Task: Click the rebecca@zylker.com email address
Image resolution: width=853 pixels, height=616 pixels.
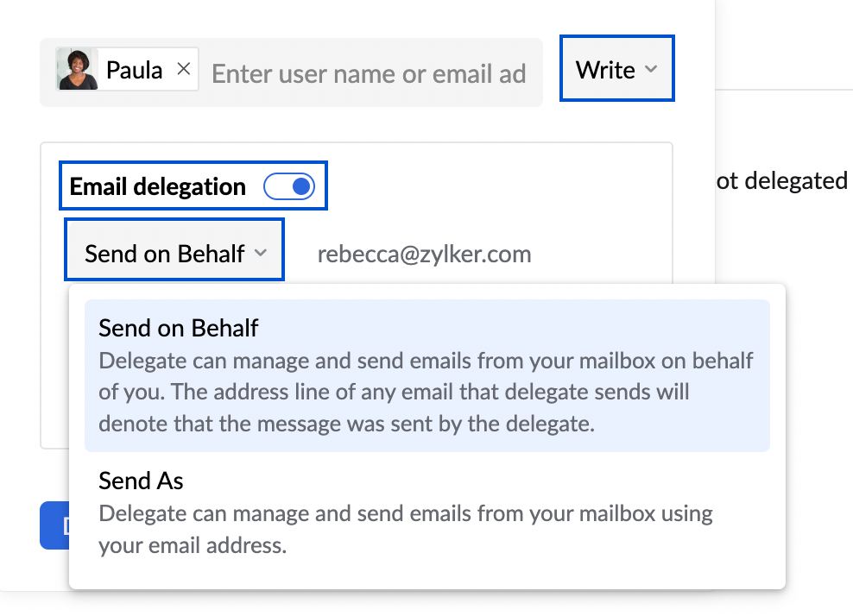Action: click(426, 254)
